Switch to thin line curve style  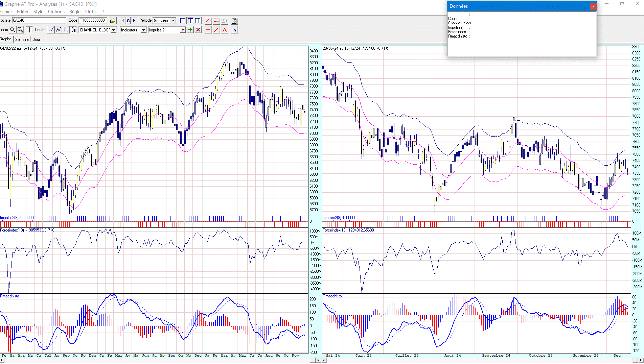click(51, 30)
